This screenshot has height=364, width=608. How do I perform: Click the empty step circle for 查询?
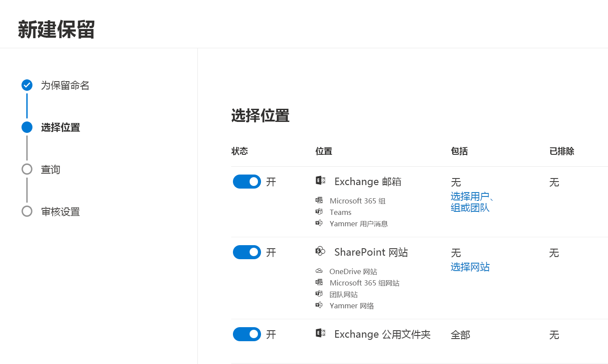click(27, 169)
